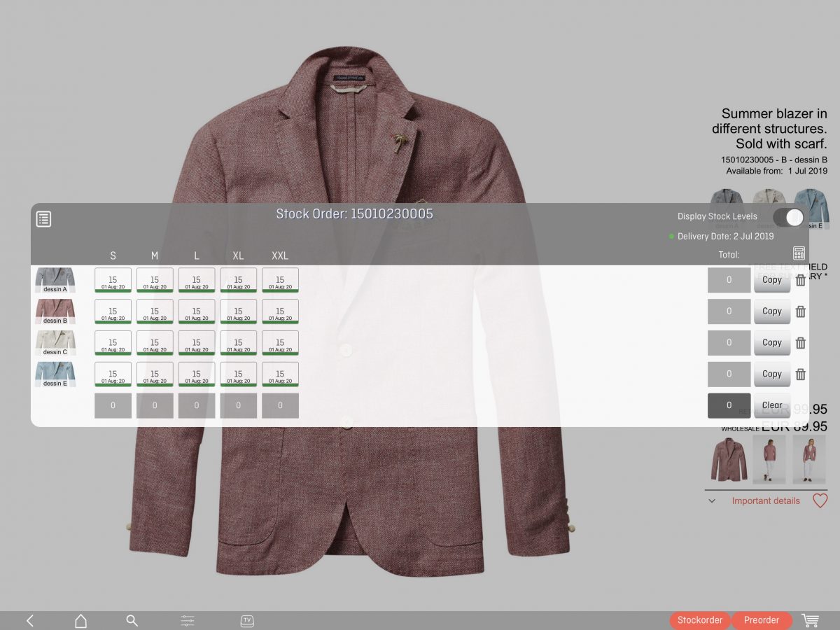840x630 pixels.
Task: Delete the dessin E row with its trash icon
Action: click(801, 374)
